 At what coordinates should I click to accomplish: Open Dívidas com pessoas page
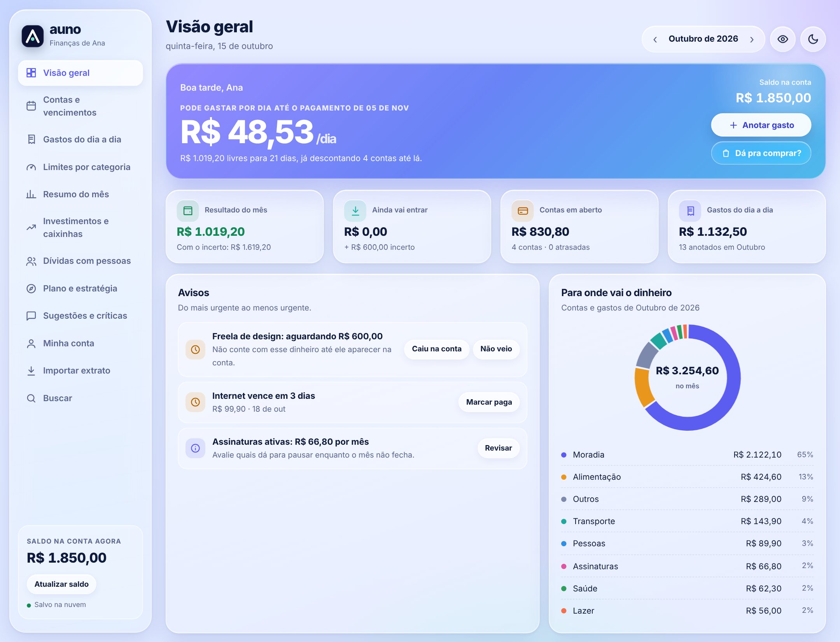80,261
